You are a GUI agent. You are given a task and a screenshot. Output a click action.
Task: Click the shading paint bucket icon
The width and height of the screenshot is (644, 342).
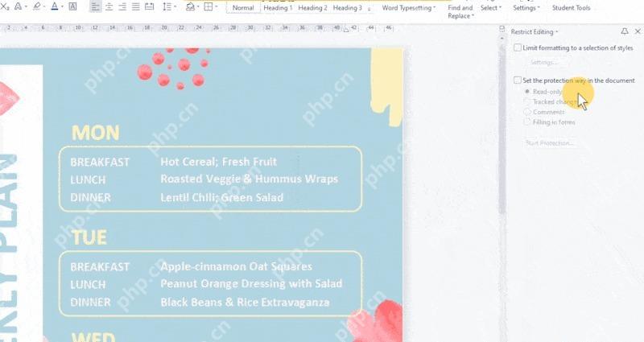(x=190, y=7)
